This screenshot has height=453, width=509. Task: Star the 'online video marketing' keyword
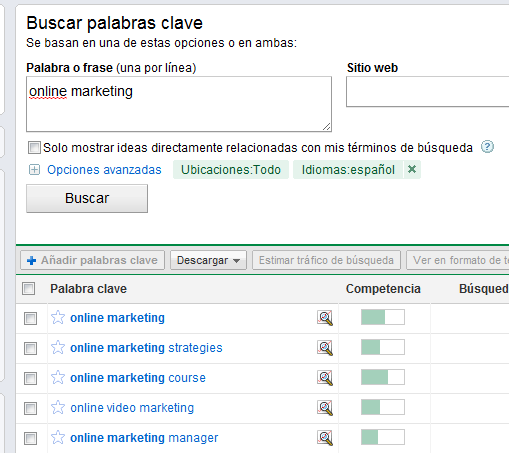[x=58, y=407]
